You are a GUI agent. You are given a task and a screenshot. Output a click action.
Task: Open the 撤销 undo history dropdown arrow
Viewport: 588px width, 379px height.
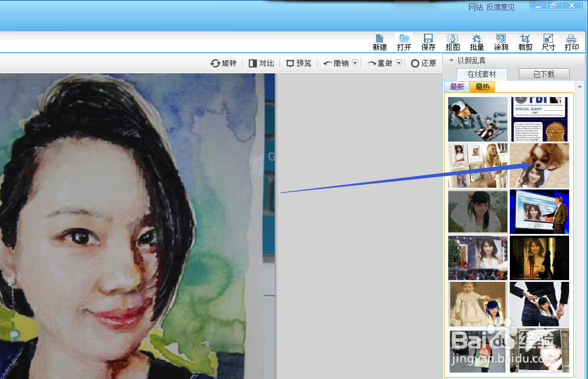(355, 63)
